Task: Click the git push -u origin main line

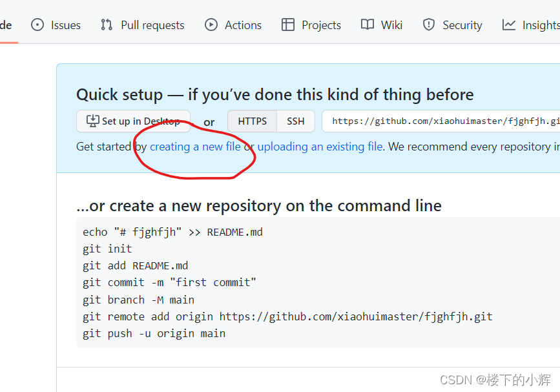Action: pos(154,333)
